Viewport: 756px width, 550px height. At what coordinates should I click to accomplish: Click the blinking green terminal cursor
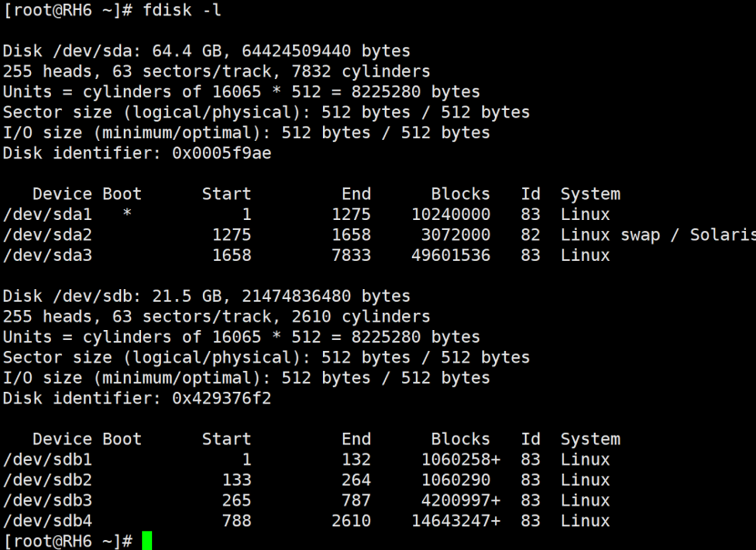point(146,539)
